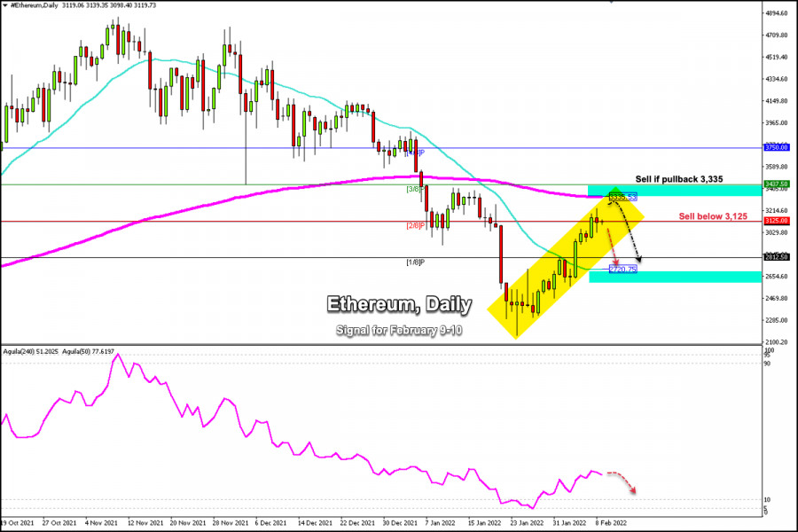The image size is (798, 532).
Task: Click the '4 Nov 2021' date axis label
Action: (102, 523)
